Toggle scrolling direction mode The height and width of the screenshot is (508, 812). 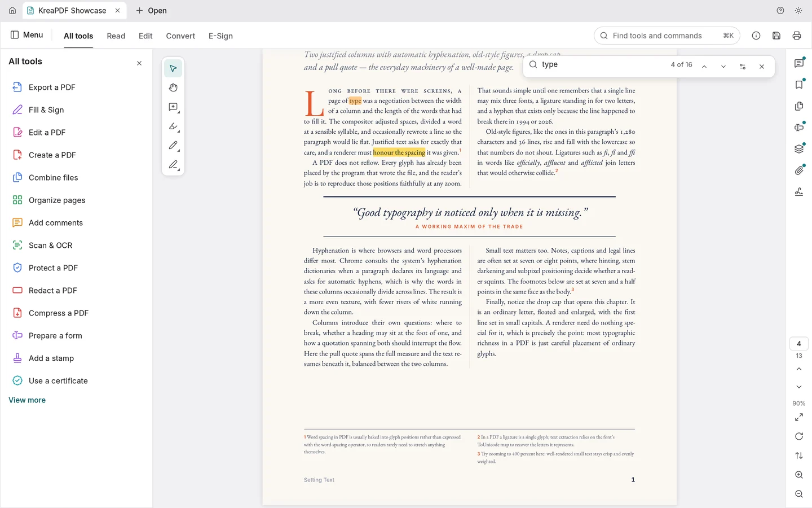(x=799, y=456)
